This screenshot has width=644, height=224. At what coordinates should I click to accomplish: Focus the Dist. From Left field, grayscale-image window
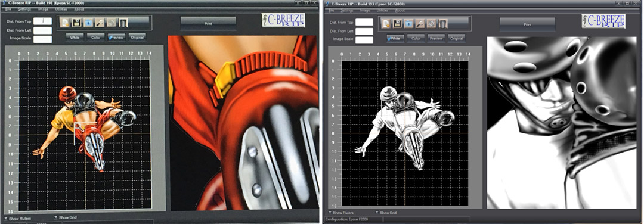pyautogui.click(x=364, y=31)
